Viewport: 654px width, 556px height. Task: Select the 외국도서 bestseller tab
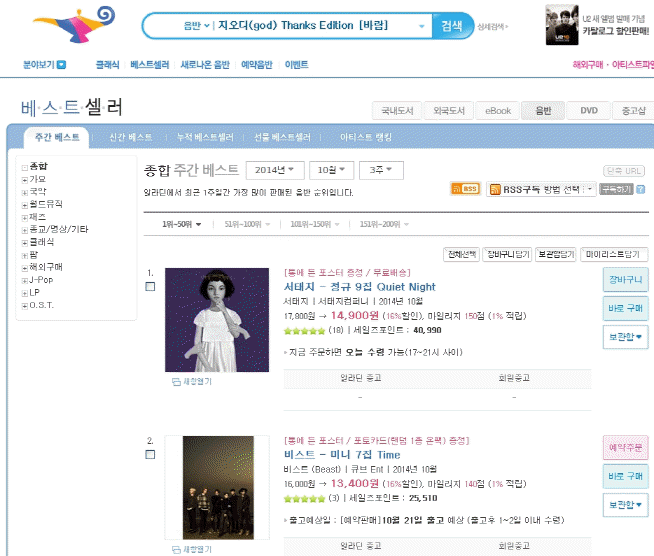point(449,111)
